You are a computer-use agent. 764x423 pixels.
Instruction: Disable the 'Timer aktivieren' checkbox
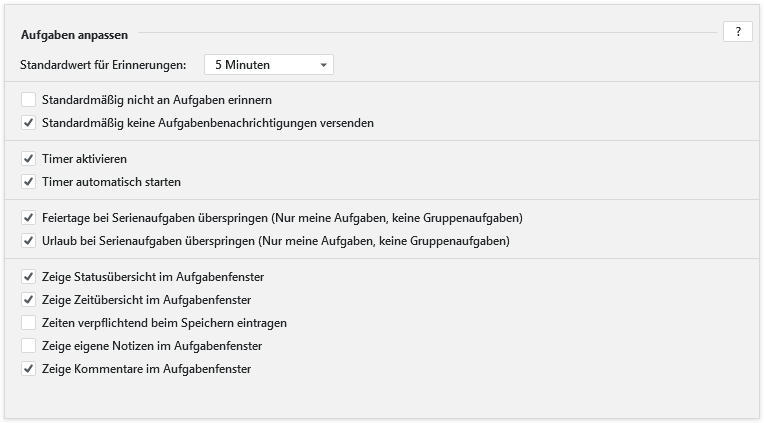tap(28, 159)
